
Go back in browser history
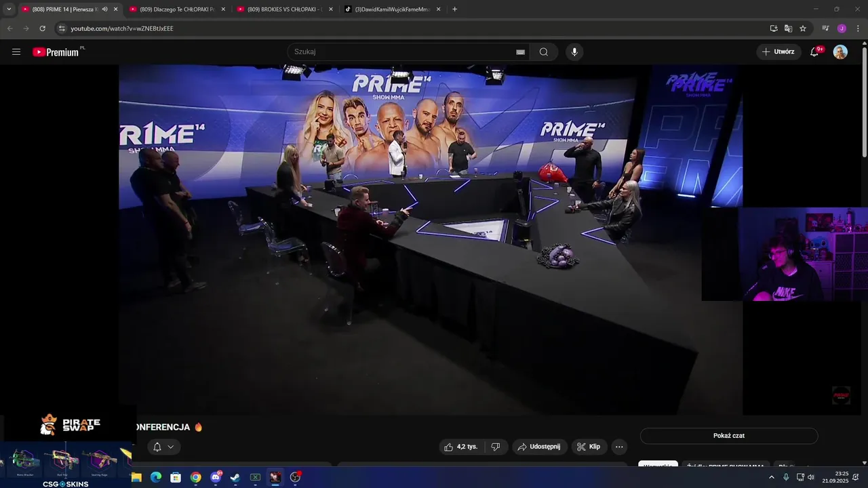click(x=9, y=28)
